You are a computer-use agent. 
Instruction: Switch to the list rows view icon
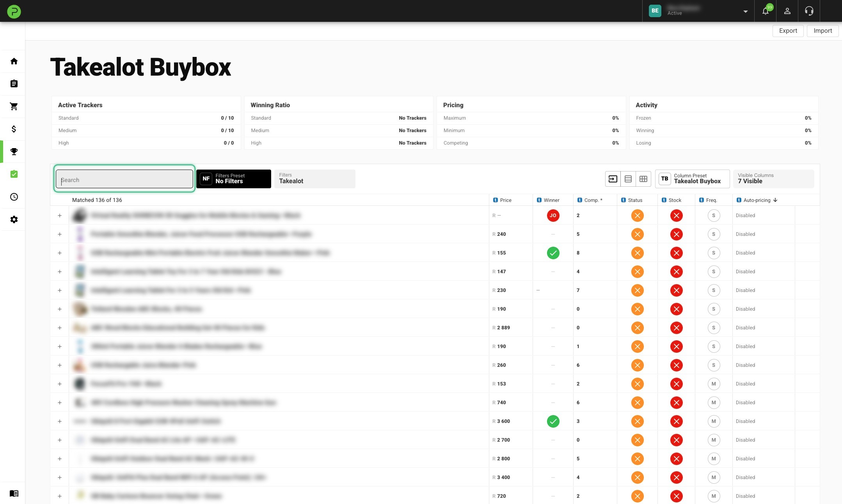(x=628, y=179)
